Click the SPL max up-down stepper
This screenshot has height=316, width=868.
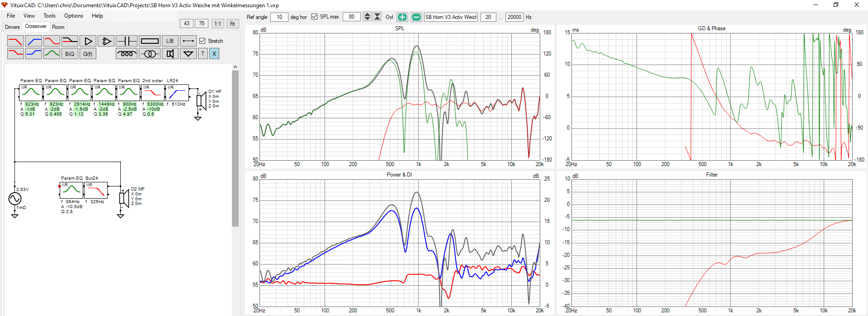(x=367, y=17)
